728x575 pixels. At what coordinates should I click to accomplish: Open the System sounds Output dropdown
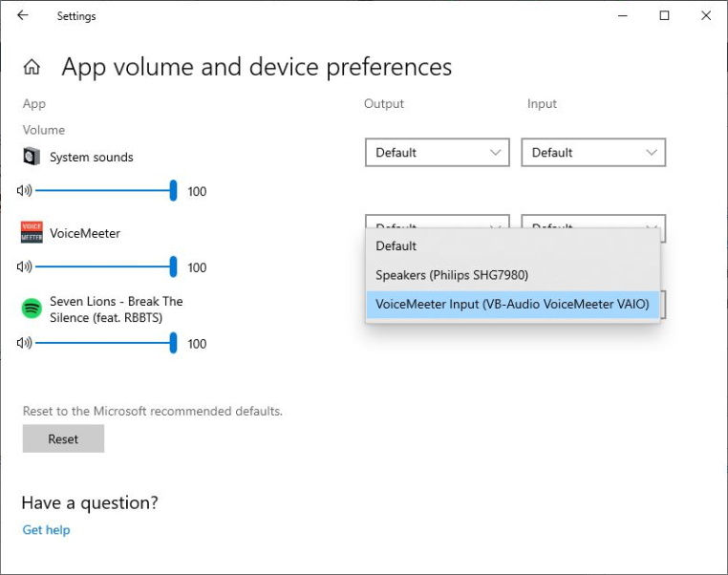tap(438, 152)
